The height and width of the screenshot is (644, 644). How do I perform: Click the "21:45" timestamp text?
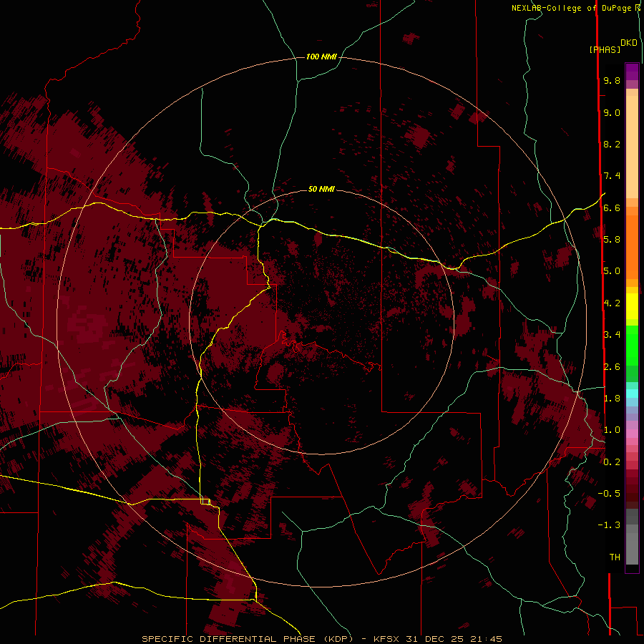(488, 639)
